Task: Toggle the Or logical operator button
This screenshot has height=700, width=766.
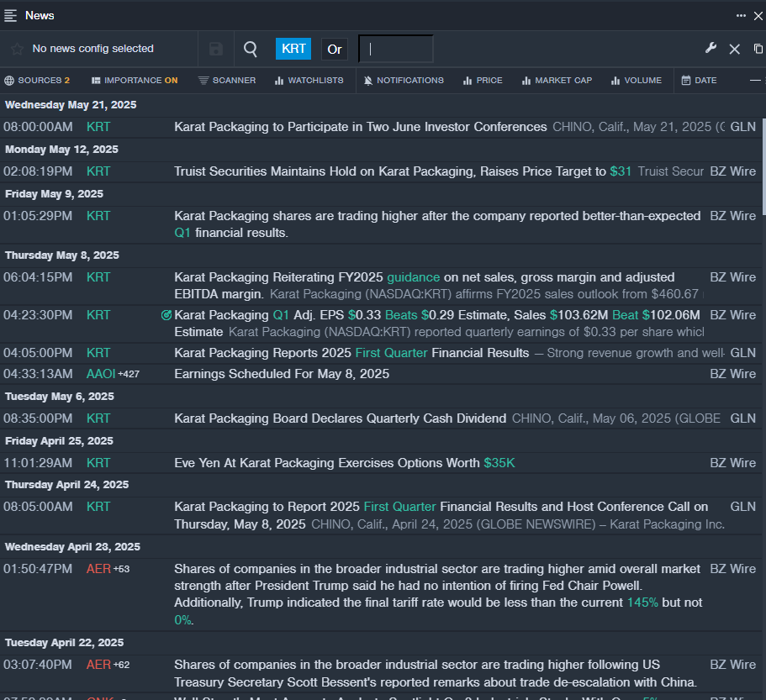Action: [x=334, y=50]
